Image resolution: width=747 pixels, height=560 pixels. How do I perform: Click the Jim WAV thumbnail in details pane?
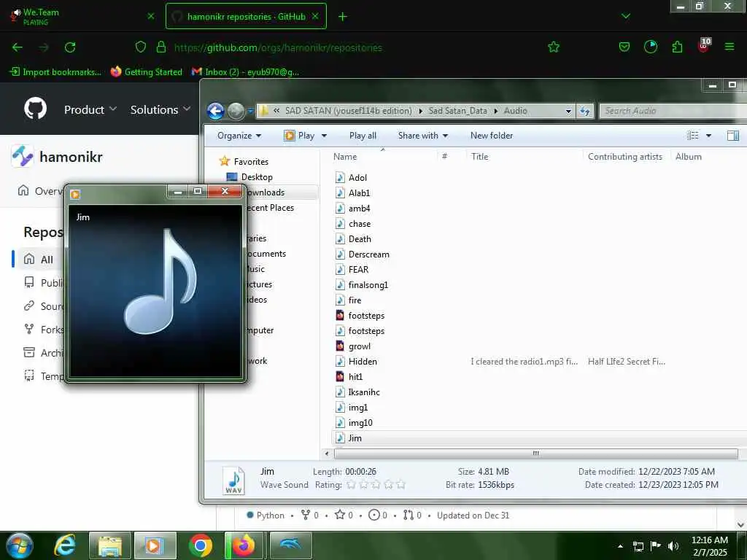pyautogui.click(x=234, y=480)
